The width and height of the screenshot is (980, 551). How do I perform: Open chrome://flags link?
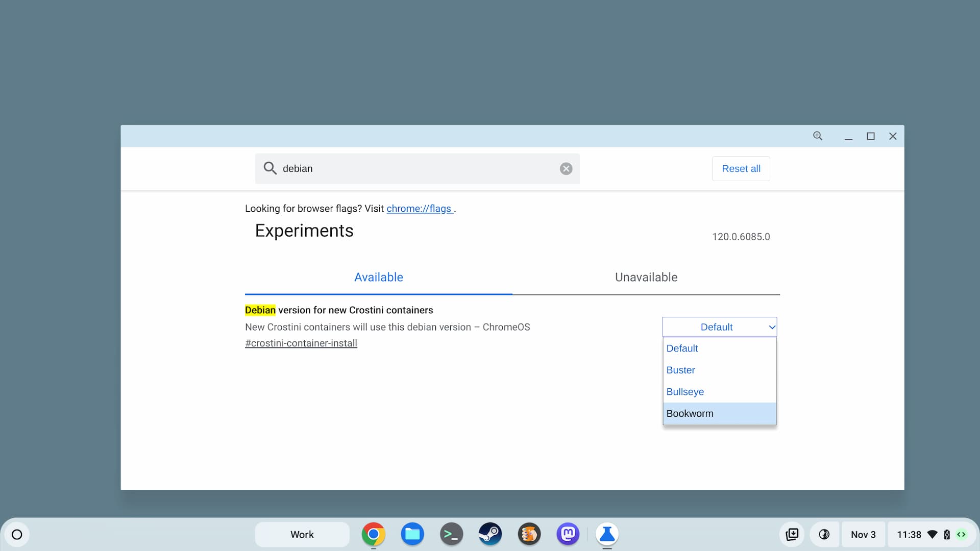(420, 208)
